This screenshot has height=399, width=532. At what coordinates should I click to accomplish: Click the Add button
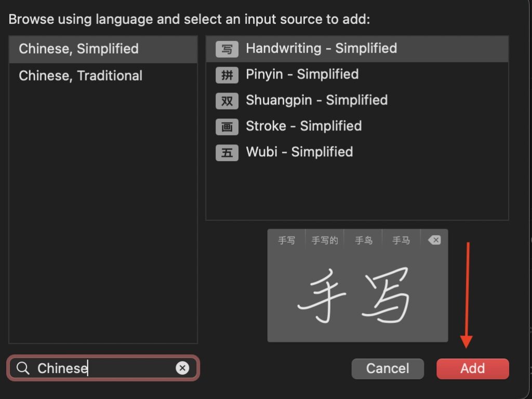pos(472,369)
